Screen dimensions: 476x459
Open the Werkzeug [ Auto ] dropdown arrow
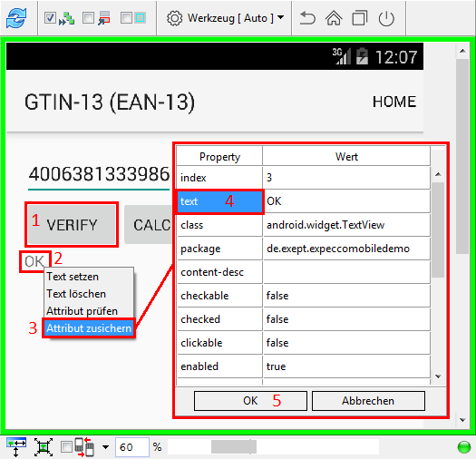click(x=281, y=17)
